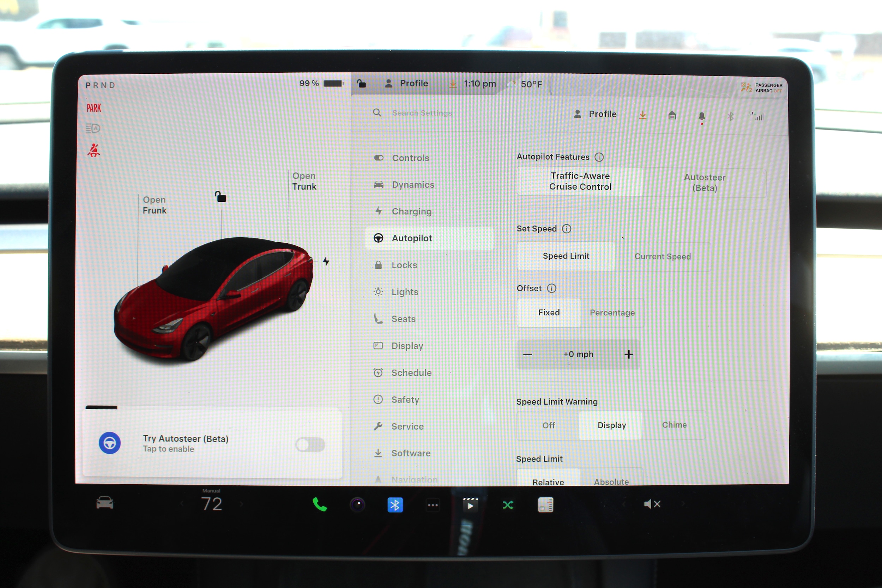This screenshot has height=588, width=882.
Task: Select Autosteer (Beta) feature option
Action: point(704,183)
